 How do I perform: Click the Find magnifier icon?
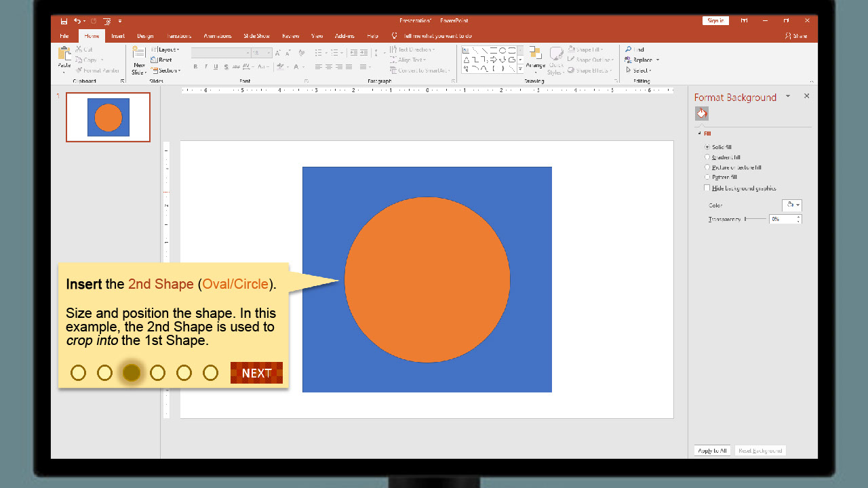629,49
